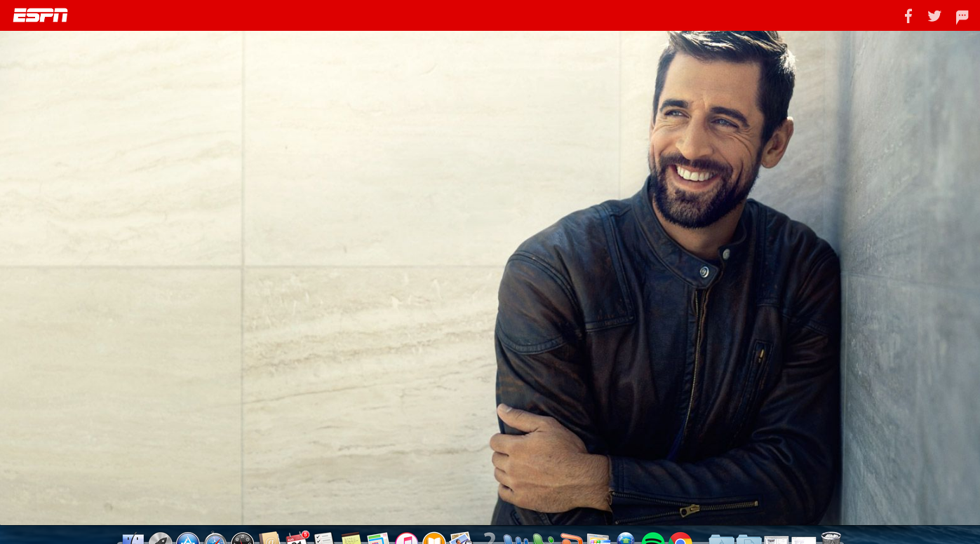Open iBooks orange book icon
This screenshot has height=544, width=980.
[x=434, y=539]
